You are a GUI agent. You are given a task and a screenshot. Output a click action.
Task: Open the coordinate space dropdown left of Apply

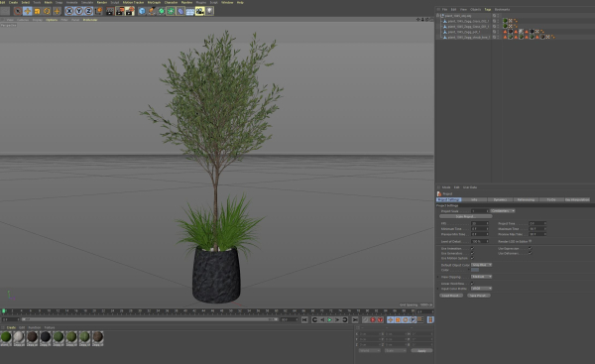(x=369, y=351)
